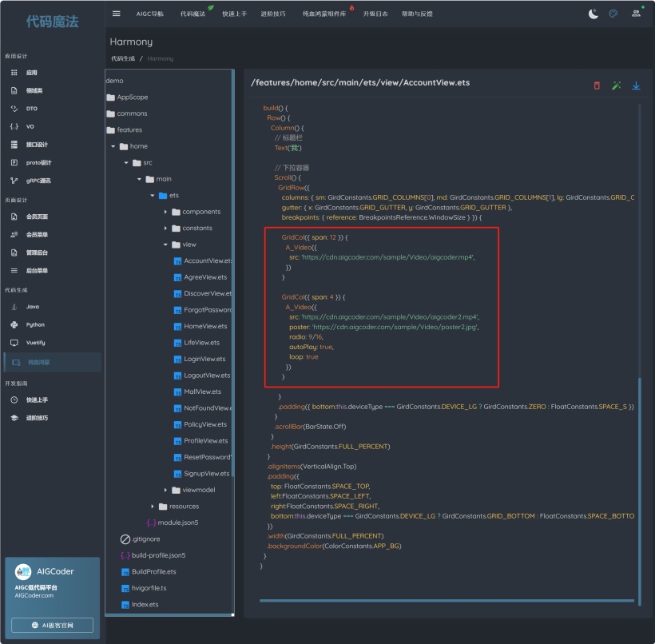Image resolution: width=655 pixels, height=644 pixels.
Task: Open the 帮助与反馈 menu item
Action: coord(416,14)
